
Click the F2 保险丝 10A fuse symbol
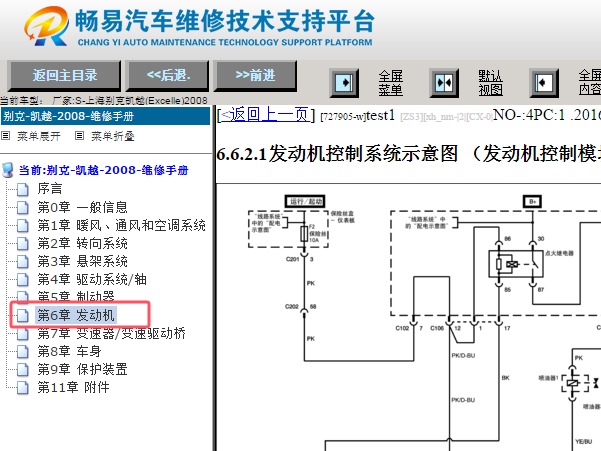point(304,233)
